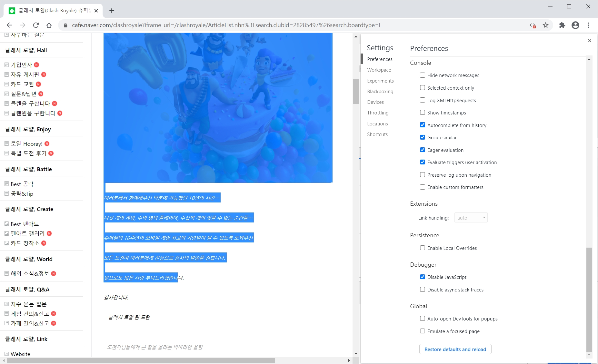This screenshot has width=598, height=364.
Task: Open the 클랜을 구합니다 board
Action: click(x=30, y=103)
